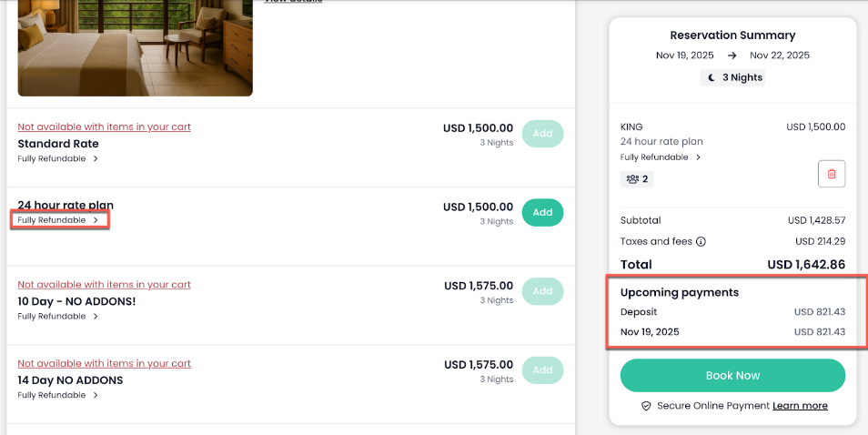The height and width of the screenshot is (435, 868).
Task: Expand Fully Refundable under 10 Day - NO ADDONS!
Action: pyautogui.click(x=58, y=317)
